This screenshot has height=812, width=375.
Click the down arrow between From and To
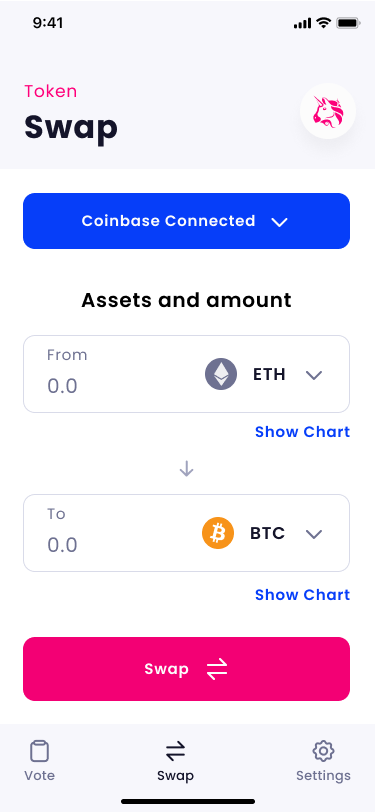pos(186,469)
